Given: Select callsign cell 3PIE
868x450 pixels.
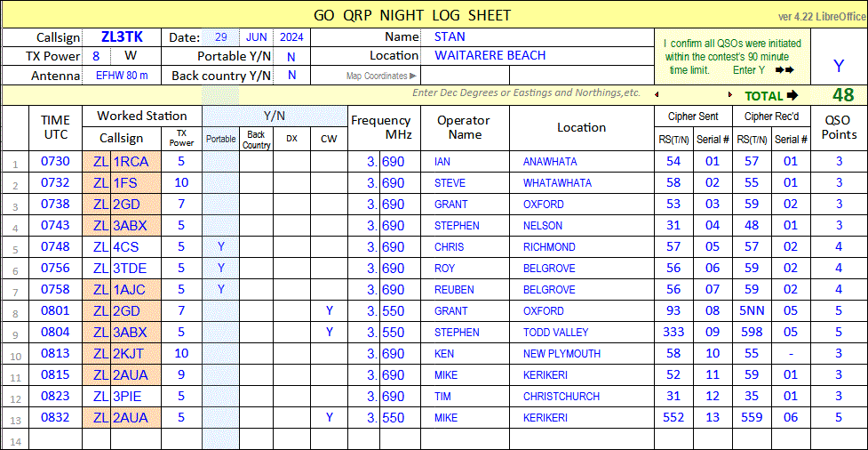Looking at the screenshot, I should pyautogui.click(x=136, y=397).
